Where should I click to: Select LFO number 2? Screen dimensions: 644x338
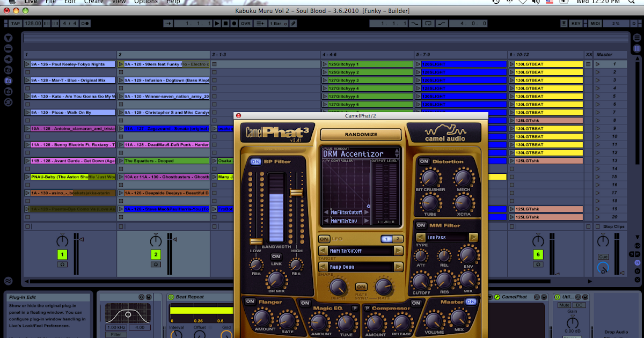click(x=398, y=239)
